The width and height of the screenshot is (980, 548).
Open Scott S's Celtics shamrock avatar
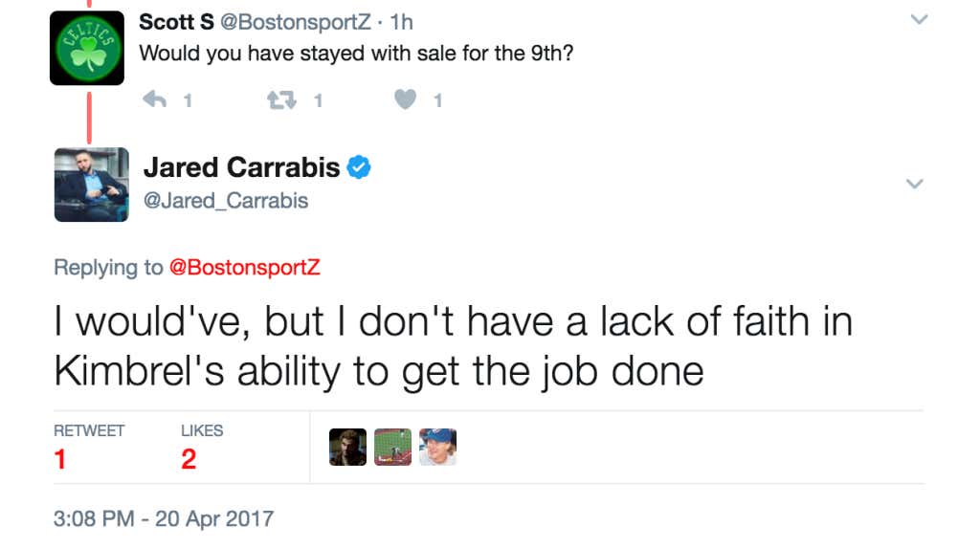tap(87, 48)
